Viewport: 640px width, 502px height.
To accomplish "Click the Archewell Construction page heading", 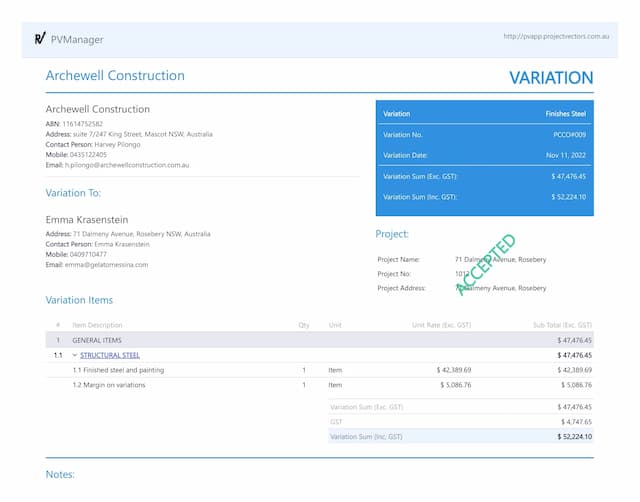I will [x=115, y=76].
